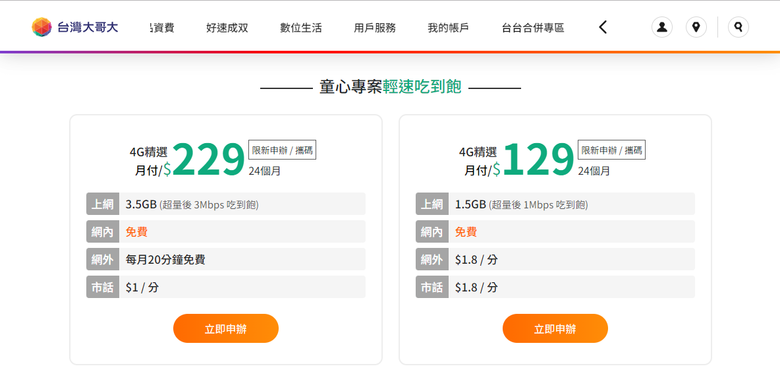780x391 pixels.
Task: Click the large 229 price figure
Action: point(208,160)
